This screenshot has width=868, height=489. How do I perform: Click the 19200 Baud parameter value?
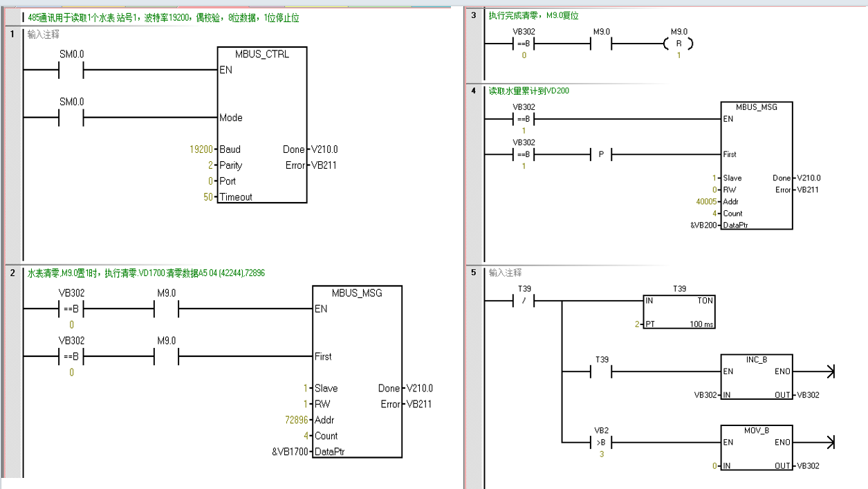click(201, 149)
